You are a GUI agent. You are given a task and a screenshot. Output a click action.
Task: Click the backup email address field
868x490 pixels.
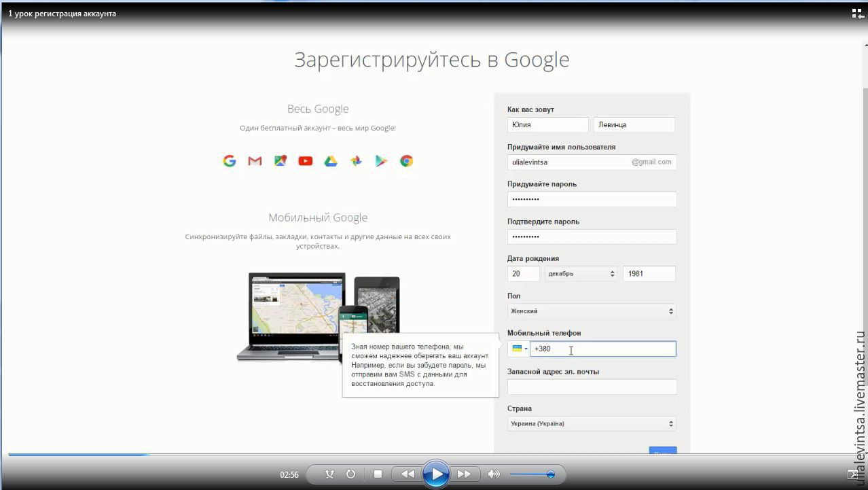[x=592, y=387]
